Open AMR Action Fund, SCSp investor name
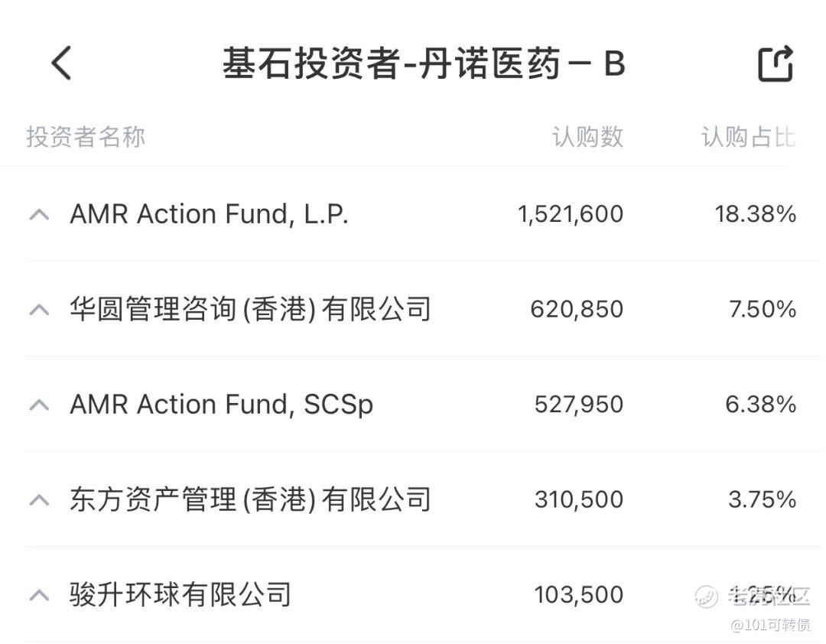The height and width of the screenshot is (644, 826). [221, 405]
